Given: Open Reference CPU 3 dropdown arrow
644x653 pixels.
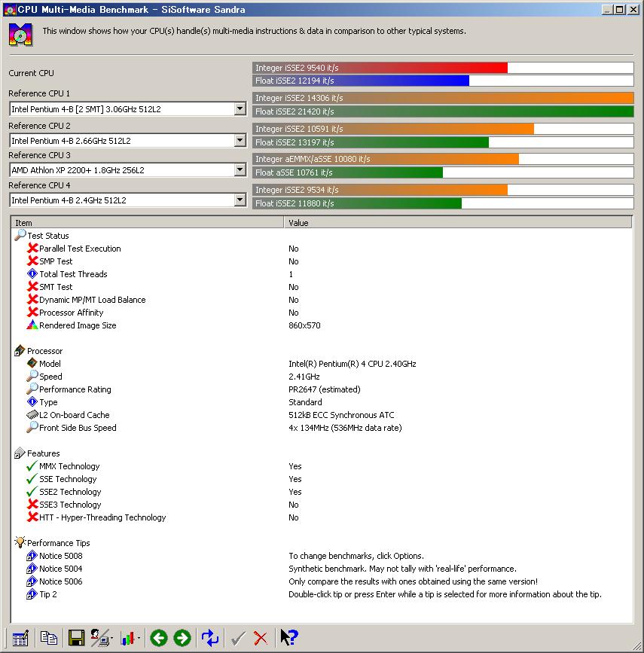Looking at the screenshot, I should [240, 170].
